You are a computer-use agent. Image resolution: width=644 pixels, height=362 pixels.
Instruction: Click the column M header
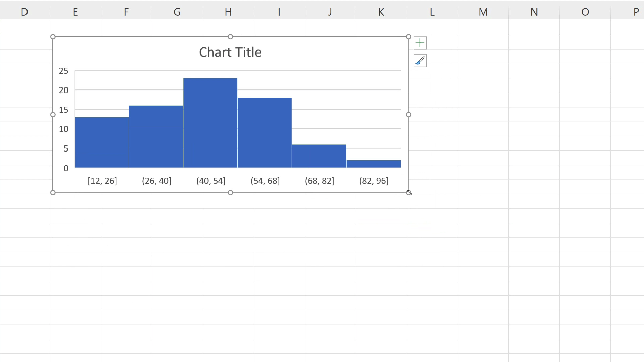point(483,12)
